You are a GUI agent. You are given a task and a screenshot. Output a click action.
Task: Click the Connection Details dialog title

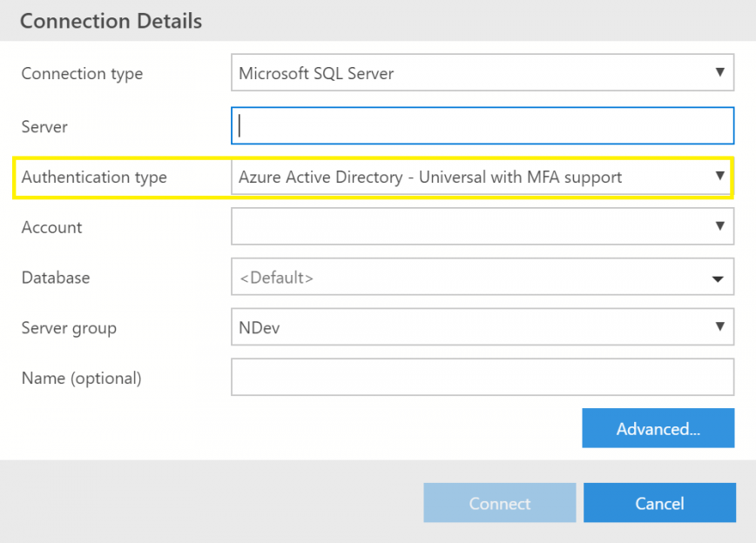point(111,20)
